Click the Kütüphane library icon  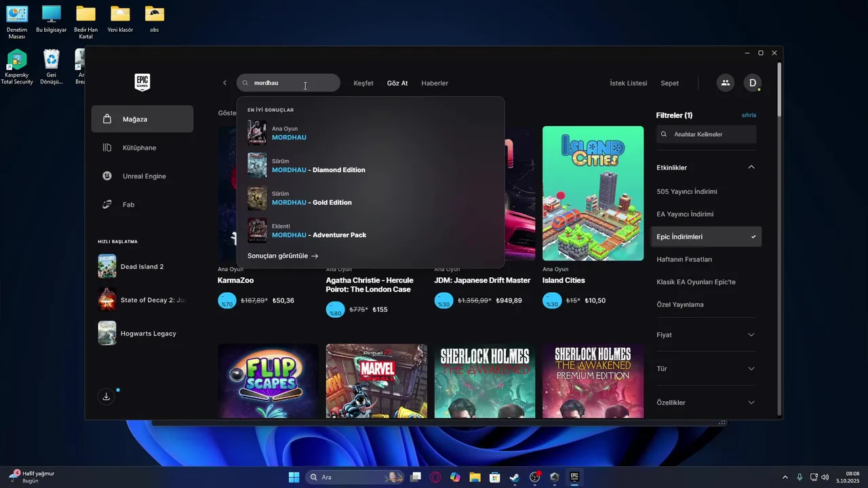coord(107,148)
